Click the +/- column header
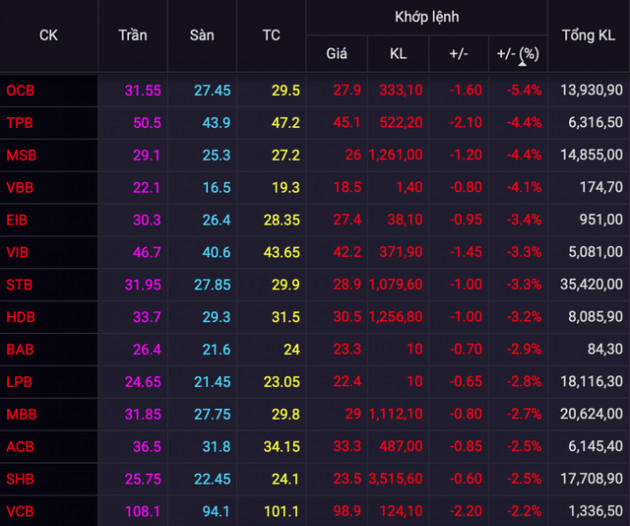This screenshot has width=630, height=526. point(459,54)
